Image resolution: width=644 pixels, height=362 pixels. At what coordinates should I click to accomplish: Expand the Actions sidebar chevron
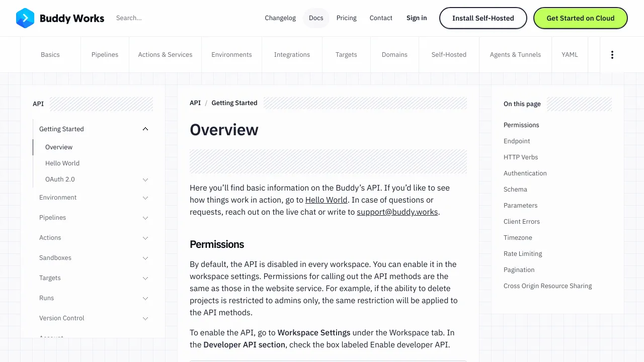(145, 238)
